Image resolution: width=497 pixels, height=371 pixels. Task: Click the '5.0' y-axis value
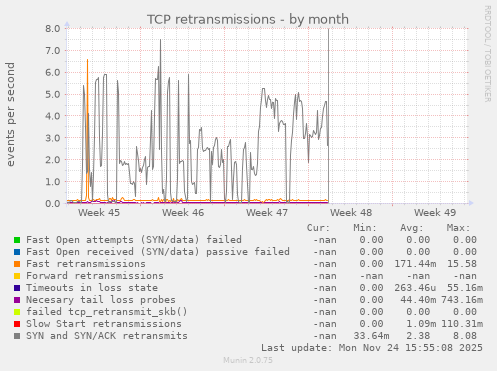pos(53,94)
